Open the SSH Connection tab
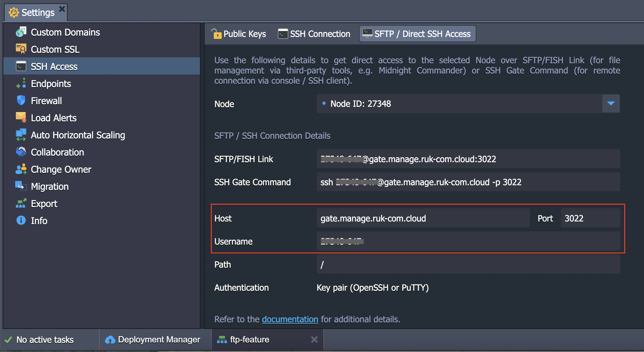Viewport: 644px width, 352px height. 313,34
